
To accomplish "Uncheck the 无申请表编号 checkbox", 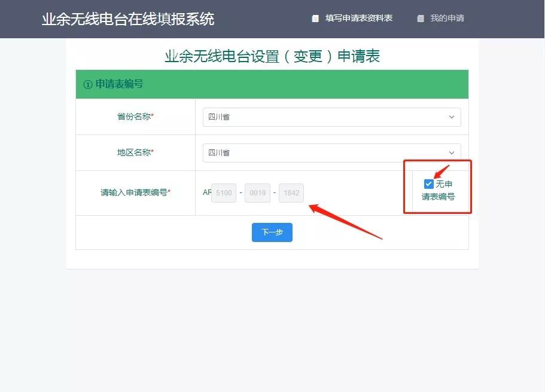I will coord(428,184).
